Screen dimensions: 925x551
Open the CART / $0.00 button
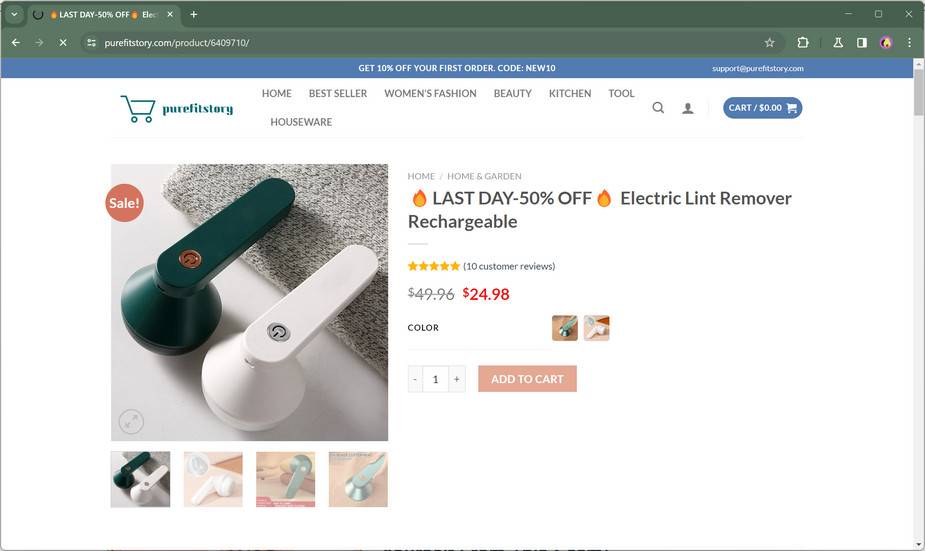(762, 108)
